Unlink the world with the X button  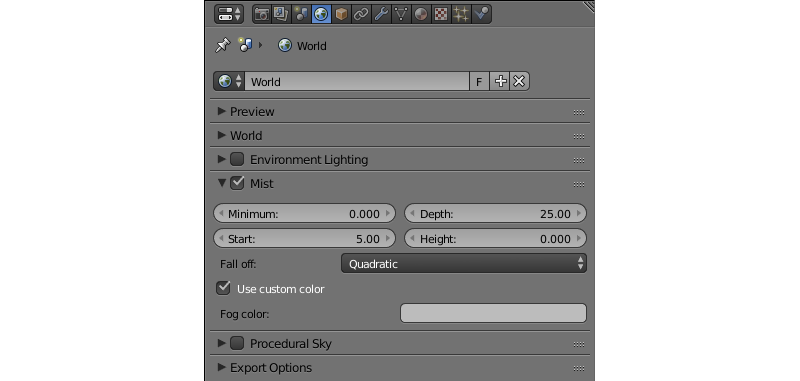click(519, 81)
